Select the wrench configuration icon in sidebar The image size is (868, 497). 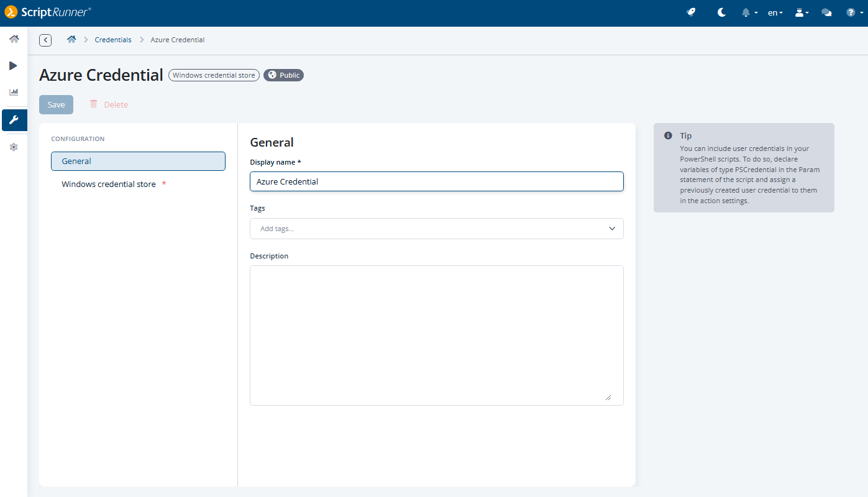(14, 120)
